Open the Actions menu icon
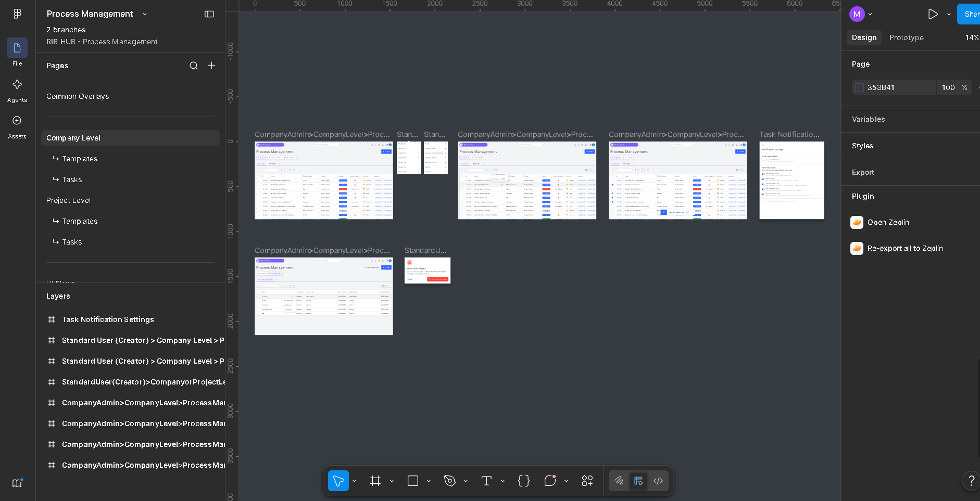Screen dimensions: 980x501 [x=587, y=481]
